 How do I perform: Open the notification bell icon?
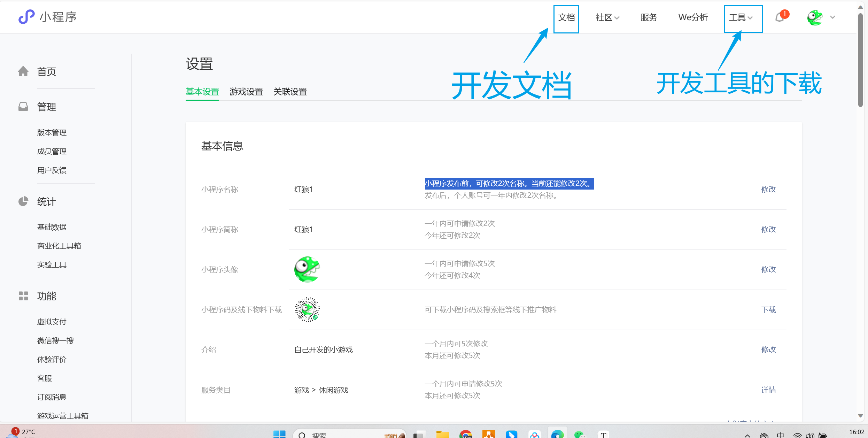[780, 17]
